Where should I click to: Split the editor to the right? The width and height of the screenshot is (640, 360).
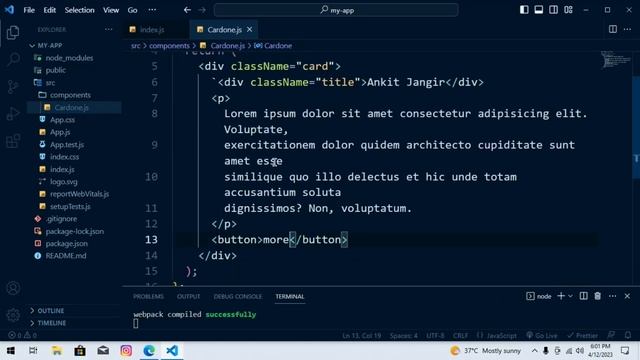[x=613, y=29]
